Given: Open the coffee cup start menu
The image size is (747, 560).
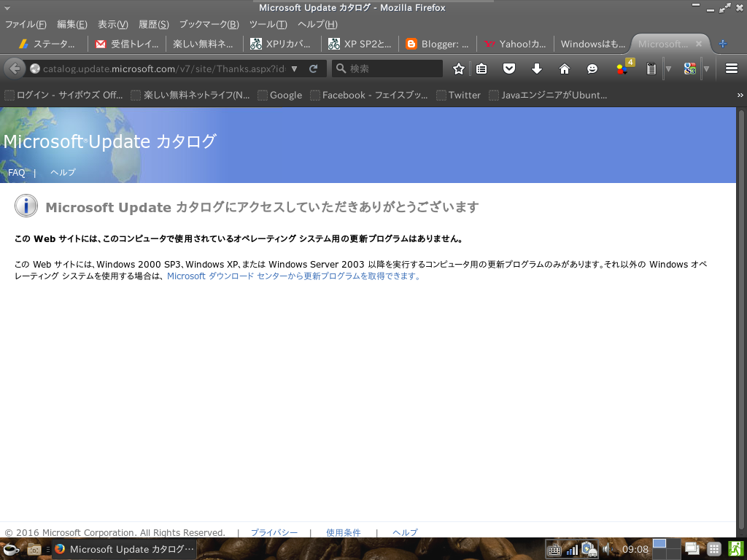Looking at the screenshot, I should pos(9,549).
